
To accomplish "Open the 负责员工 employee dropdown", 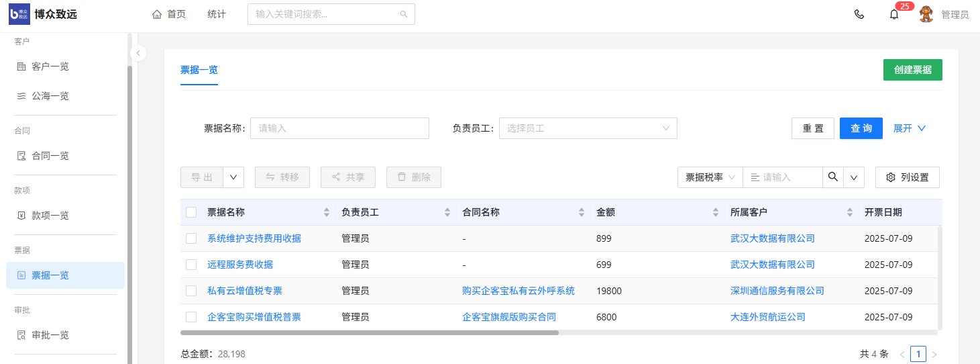I will click(x=588, y=128).
